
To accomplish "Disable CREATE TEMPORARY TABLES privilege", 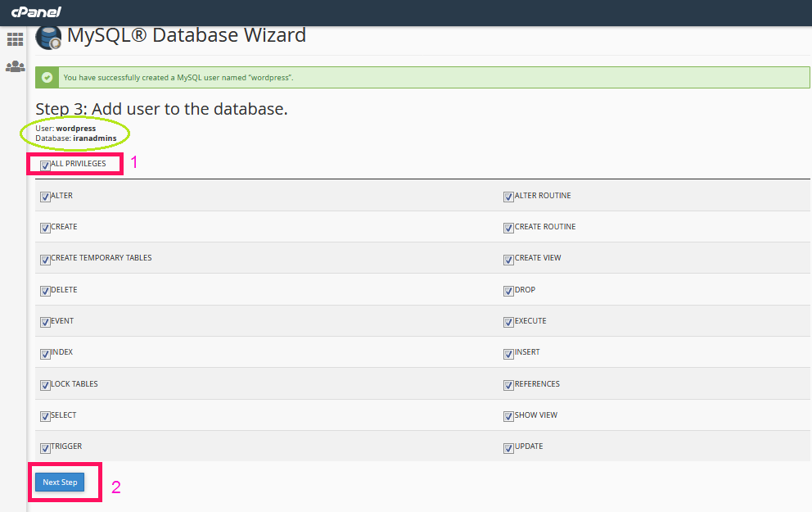I will tap(45, 260).
